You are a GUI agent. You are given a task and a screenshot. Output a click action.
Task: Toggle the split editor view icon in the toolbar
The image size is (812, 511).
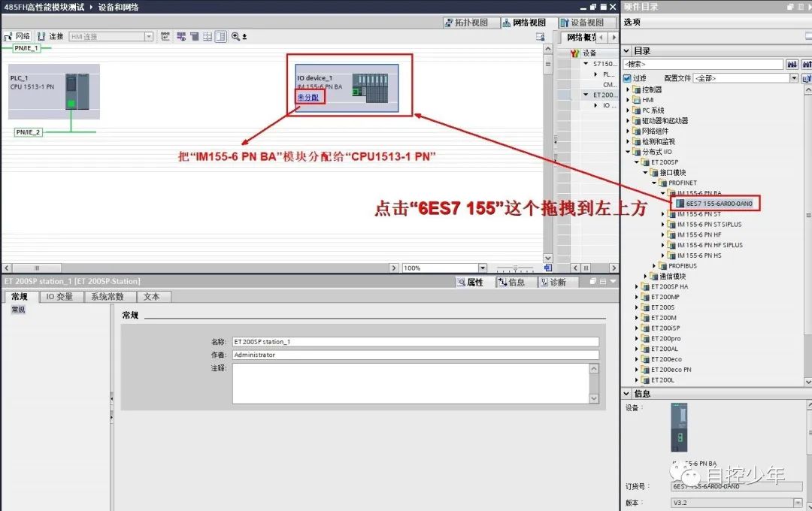[x=219, y=36]
